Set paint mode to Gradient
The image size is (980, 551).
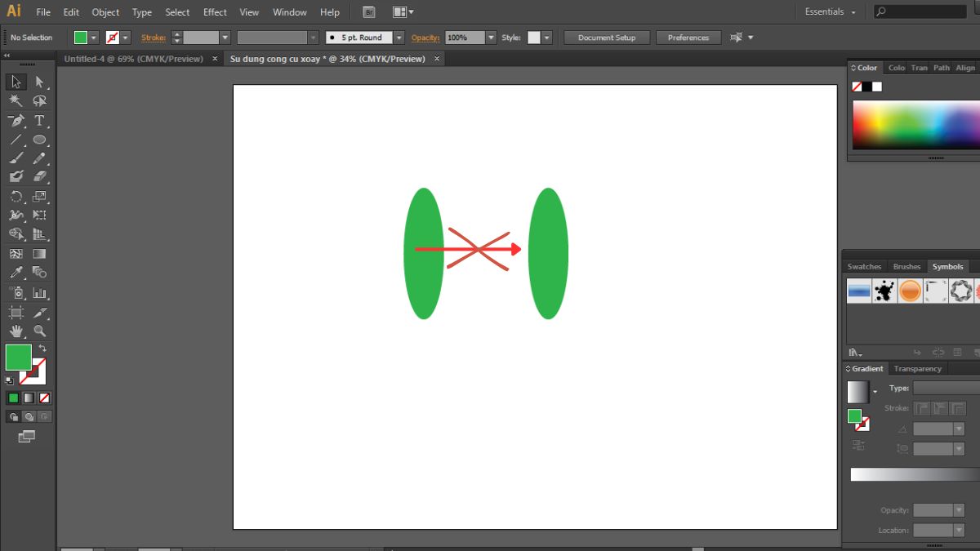click(29, 398)
